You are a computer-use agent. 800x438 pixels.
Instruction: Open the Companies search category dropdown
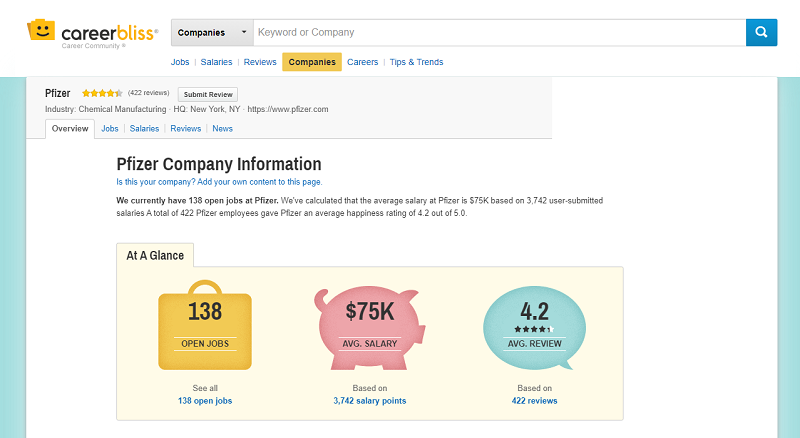coord(212,33)
